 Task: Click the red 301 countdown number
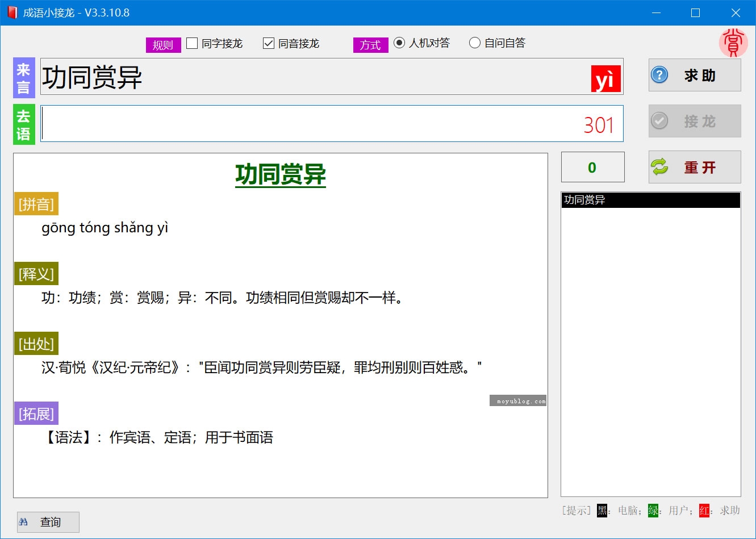click(x=599, y=126)
